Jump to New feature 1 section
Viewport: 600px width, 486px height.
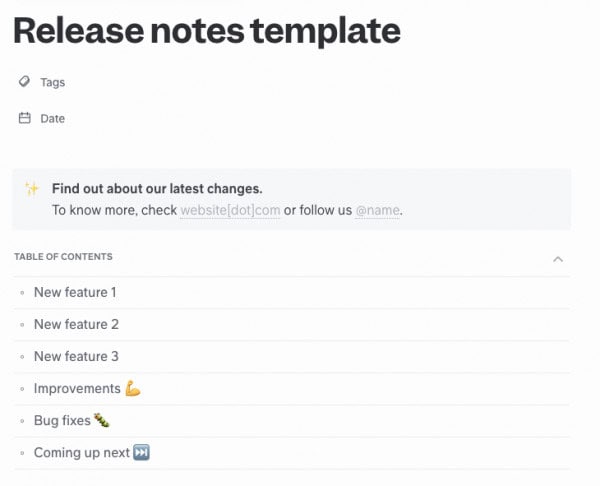[x=75, y=292]
